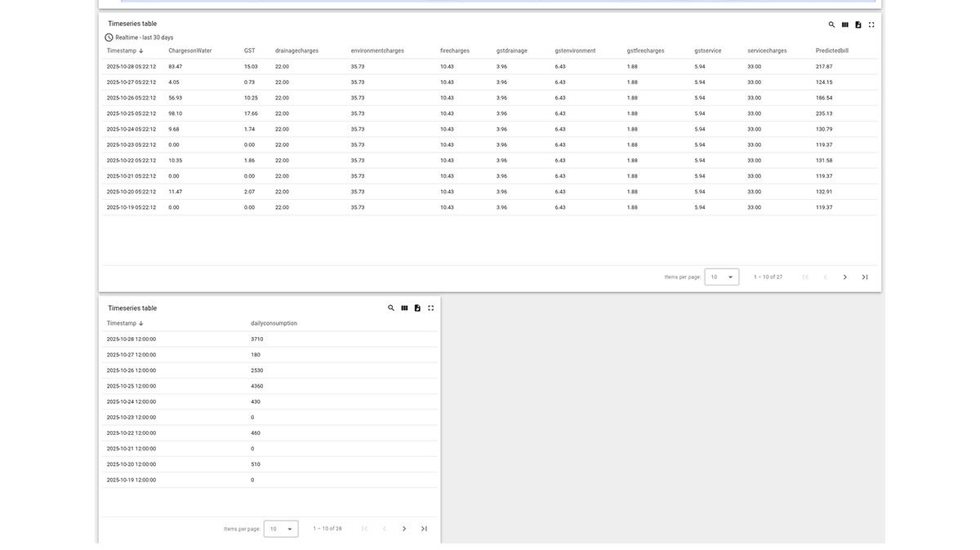Go to the previous page in the bottom table
The width and height of the screenshot is (980, 550).
click(383, 527)
